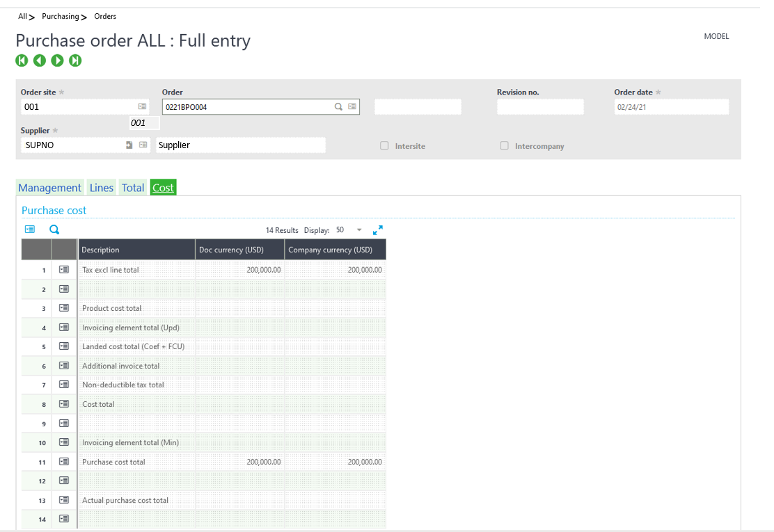Open row 1 line actions icon
The width and height of the screenshot is (774, 532).
pyautogui.click(x=64, y=269)
